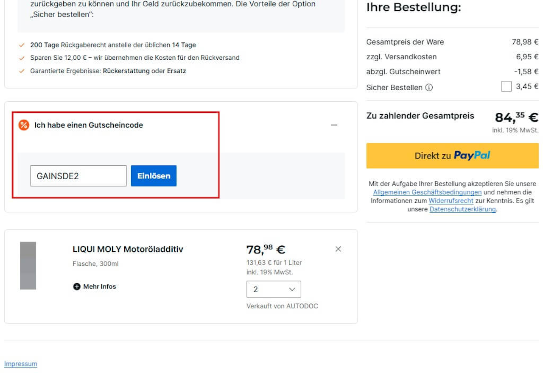The image size is (543, 392).
Task: Open Allgemeinen Geschäftsbedingungen link
Action: (427, 192)
